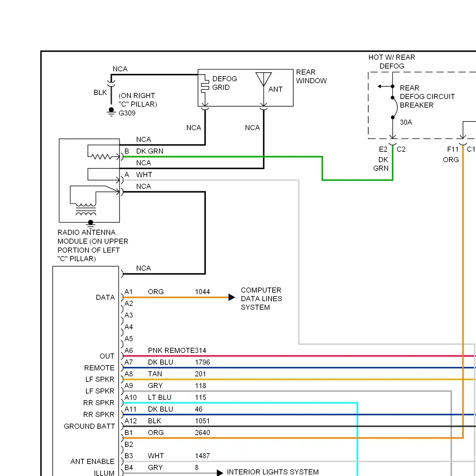The image size is (476, 476).
Task: Click the 'DEFOG GRID' label
Action: coord(225,83)
